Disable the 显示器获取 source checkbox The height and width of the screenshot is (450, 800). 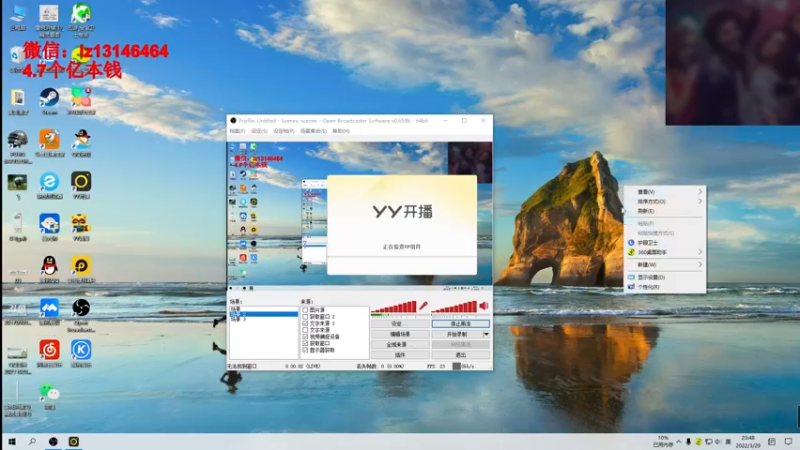[x=305, y=350]
